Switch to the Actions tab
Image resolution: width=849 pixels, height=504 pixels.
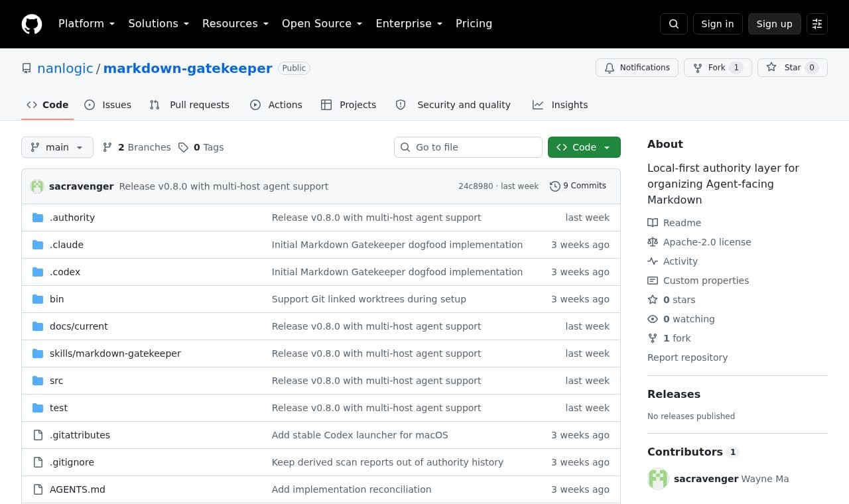pos(276,105)
